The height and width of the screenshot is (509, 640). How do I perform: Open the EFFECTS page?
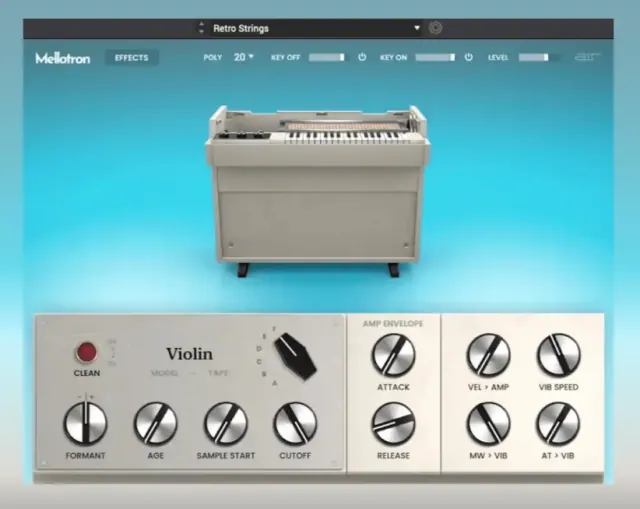(131, 58)
